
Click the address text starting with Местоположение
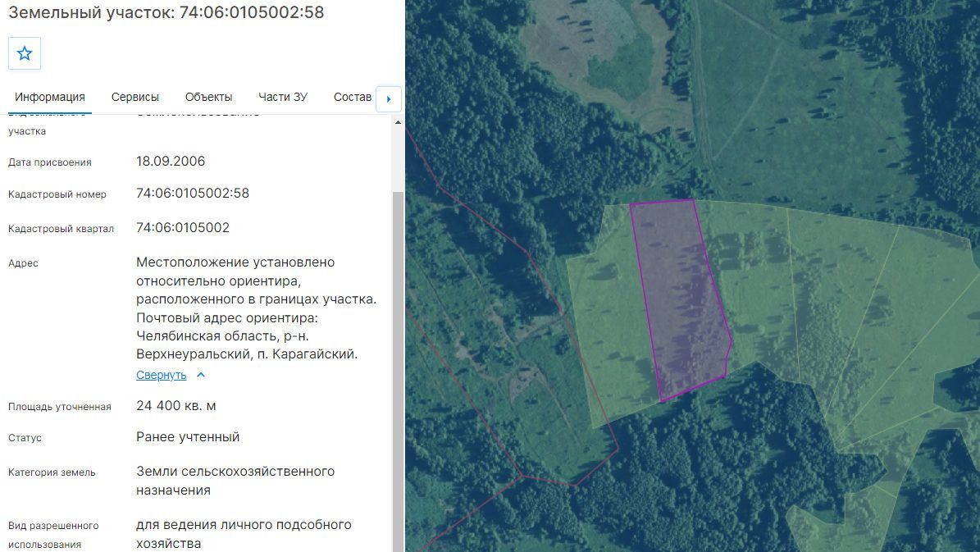[x=256, y=308]
